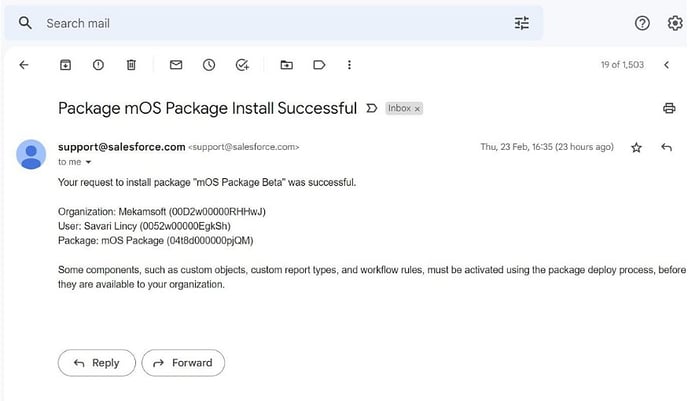Open the three-dot More options menu
Screen dimensions: 688x401
tap(349, 65)
